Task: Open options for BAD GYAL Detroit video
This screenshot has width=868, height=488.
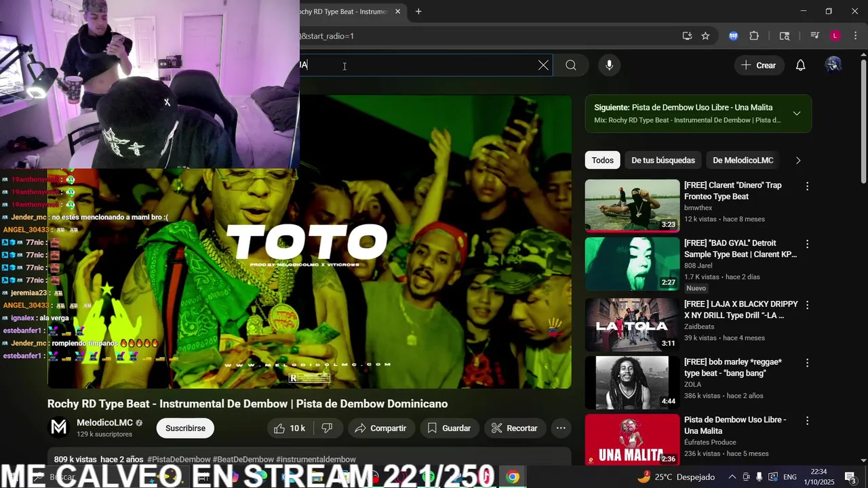Action: tap(807, 244)
